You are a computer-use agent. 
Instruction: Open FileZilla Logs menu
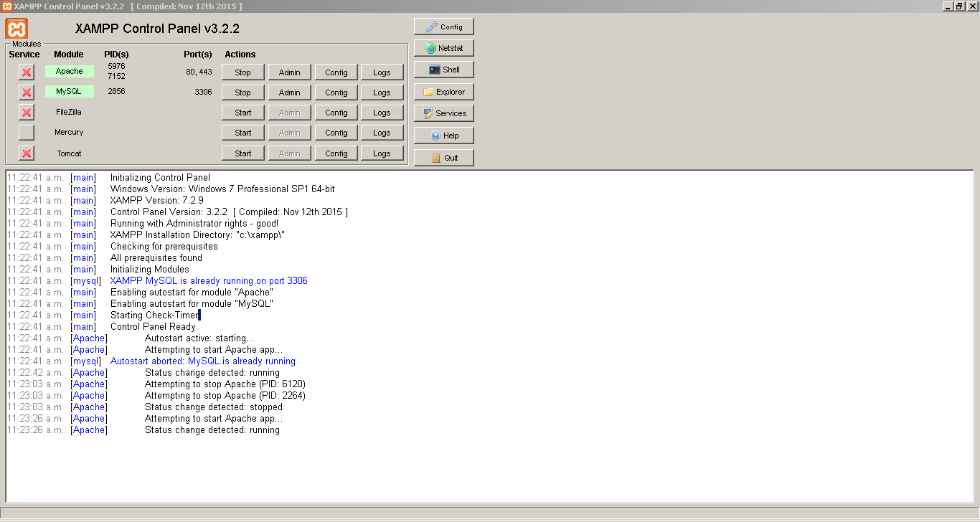tap(382, 113)
